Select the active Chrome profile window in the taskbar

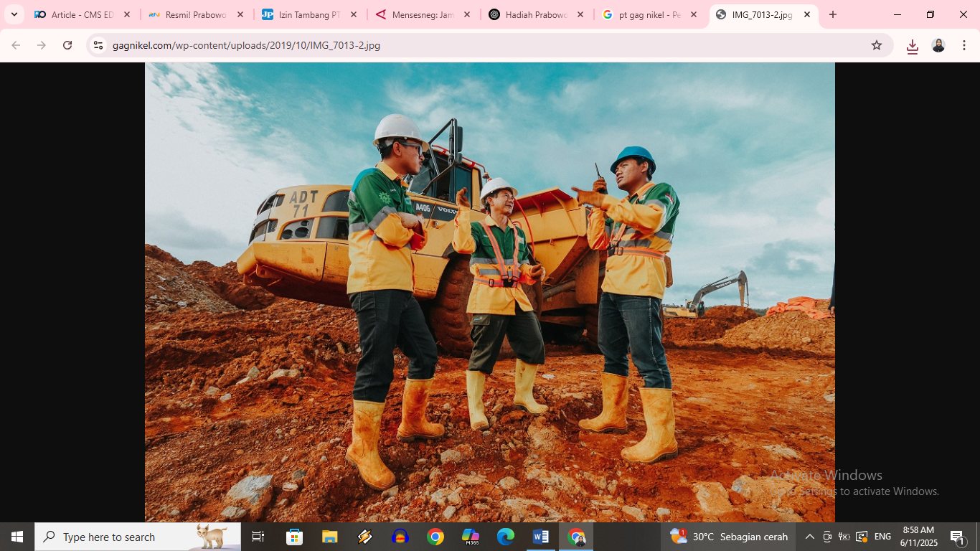(576, 537)
